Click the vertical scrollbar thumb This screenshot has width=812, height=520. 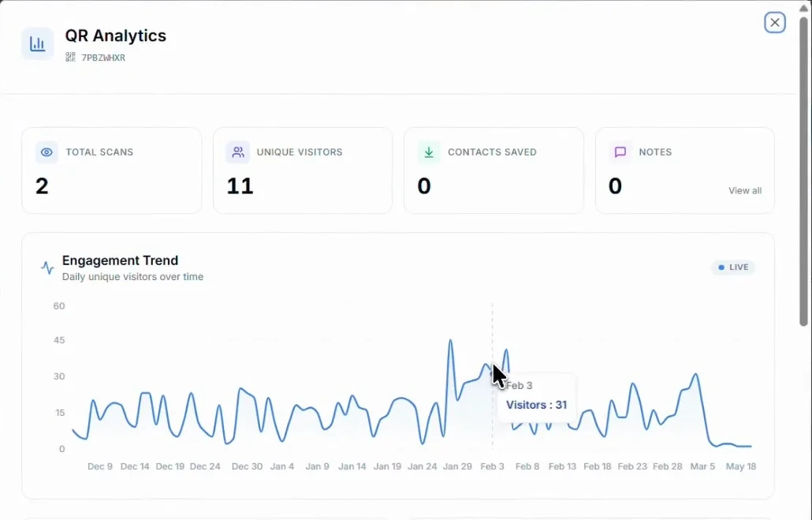pyautogui.click(x=803, y=171)
